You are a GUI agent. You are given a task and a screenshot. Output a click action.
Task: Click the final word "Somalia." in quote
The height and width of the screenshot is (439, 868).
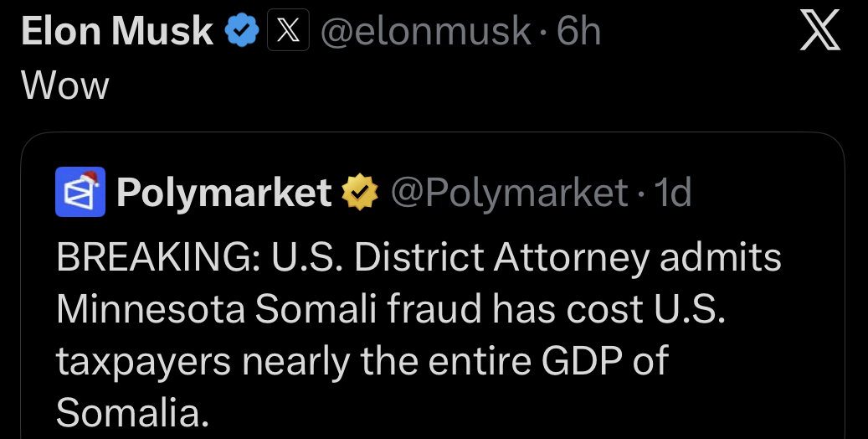(x=132, y=412)
